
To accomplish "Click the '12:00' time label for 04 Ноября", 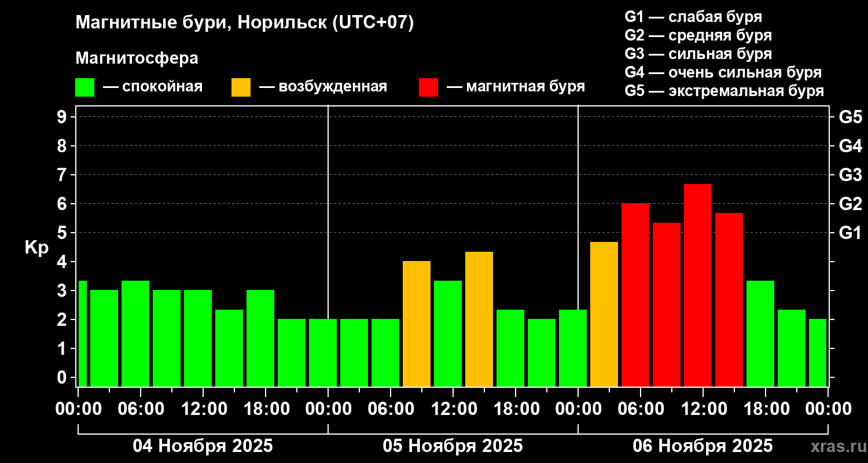I will point(203,409).
